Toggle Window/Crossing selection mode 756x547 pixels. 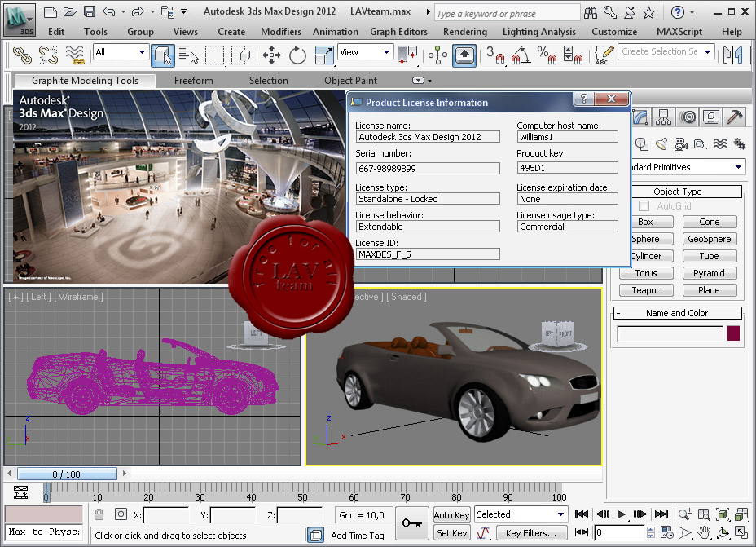240,55
